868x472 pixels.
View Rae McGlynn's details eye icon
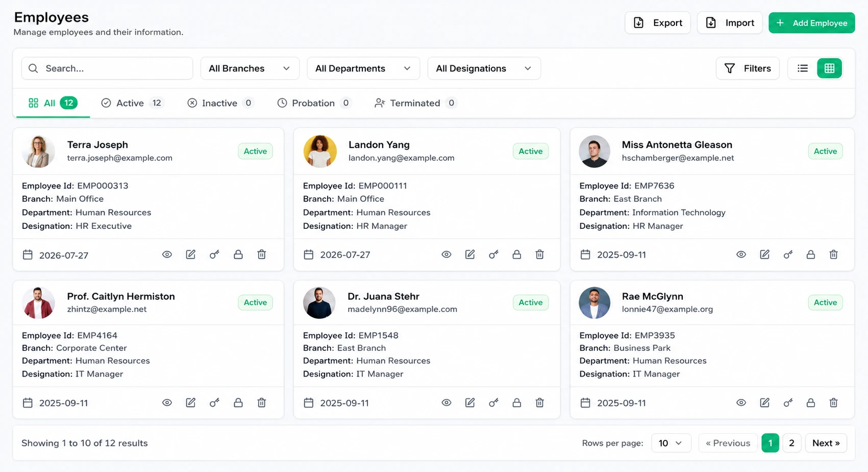click(741, 403)
